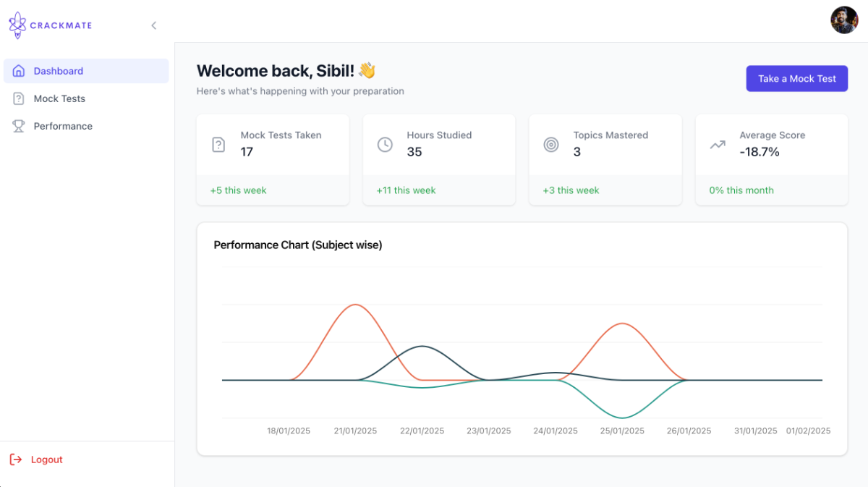Viewport: 868px width, 487px height.
Task: Click the Logout exit icon
Action: 16,460
